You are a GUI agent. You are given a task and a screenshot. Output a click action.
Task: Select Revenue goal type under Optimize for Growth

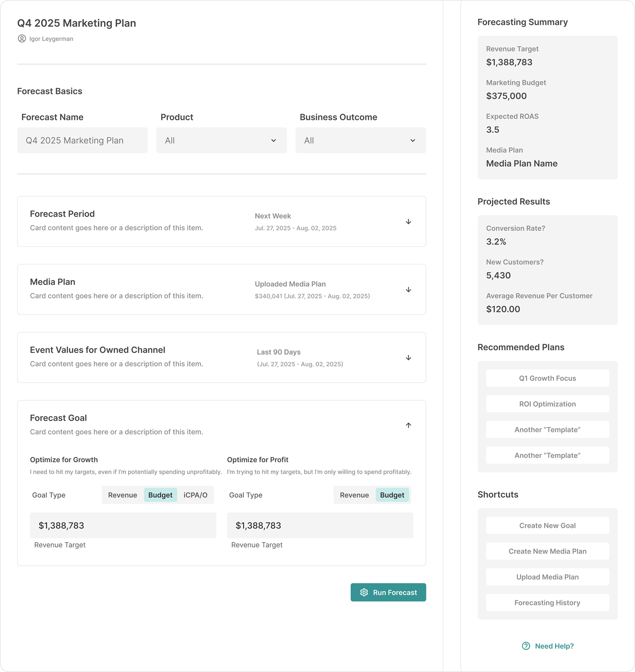(x=122, y=495)
